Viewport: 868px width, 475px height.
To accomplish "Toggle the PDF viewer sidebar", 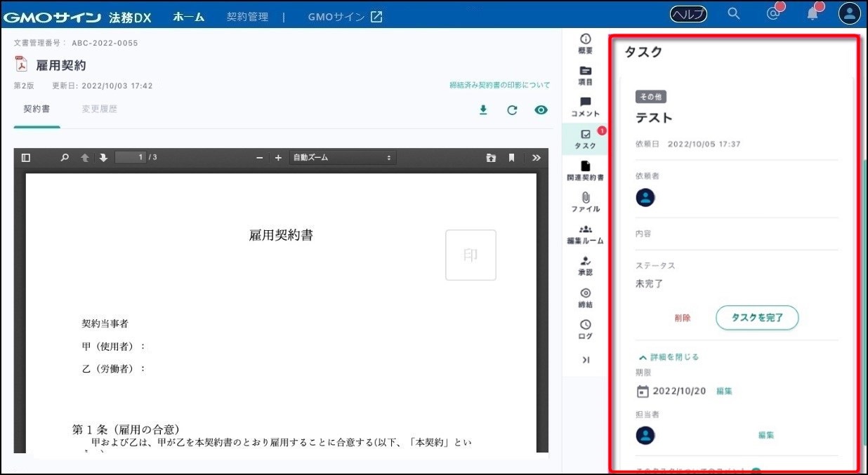I will pyautogui.click(x=26, y=158).
